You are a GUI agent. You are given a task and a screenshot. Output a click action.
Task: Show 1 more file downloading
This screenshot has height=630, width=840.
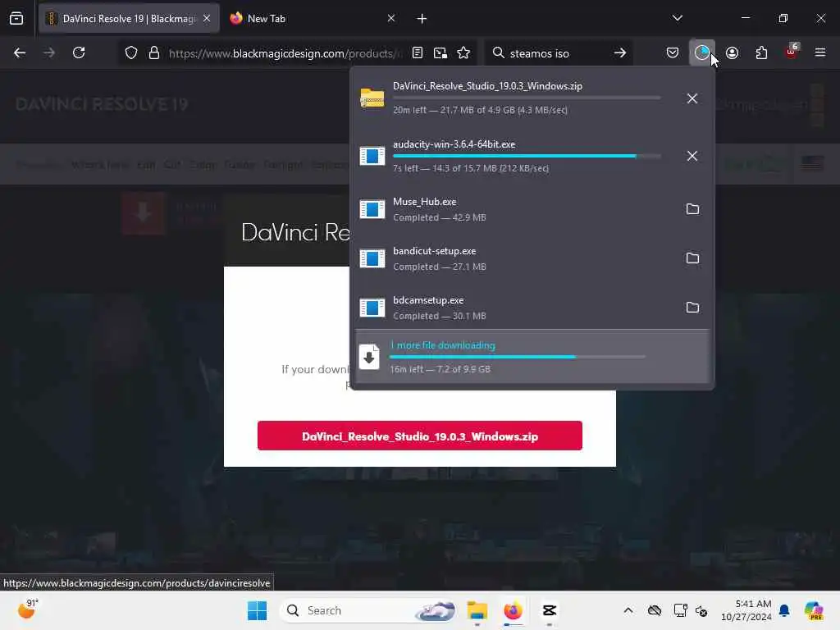(x=532, y=356)
